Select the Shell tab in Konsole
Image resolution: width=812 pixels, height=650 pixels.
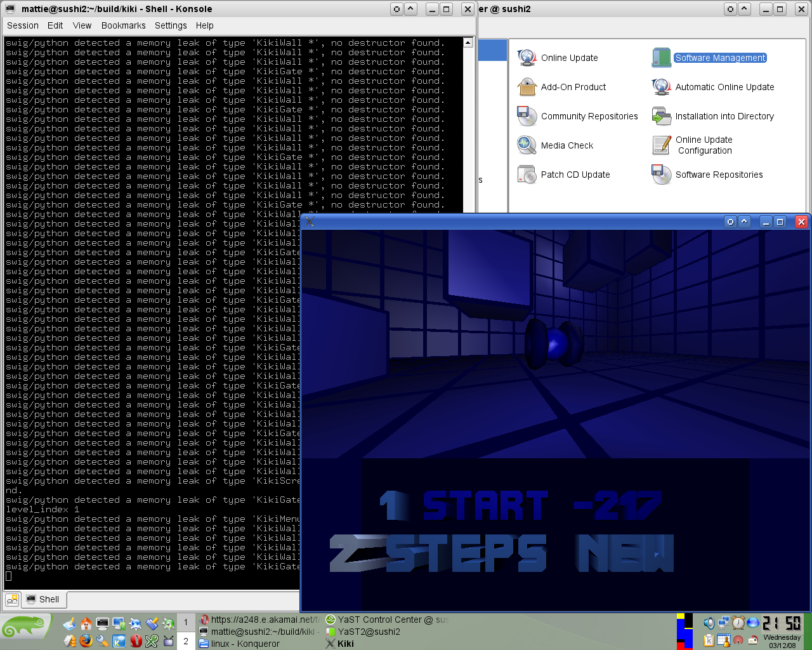coord(44,599)
